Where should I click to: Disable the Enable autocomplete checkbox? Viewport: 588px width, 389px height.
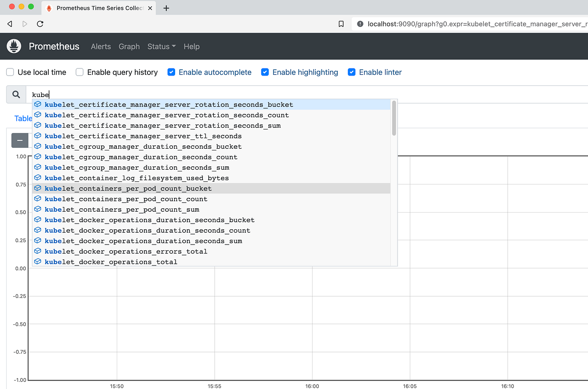[171, 72]
